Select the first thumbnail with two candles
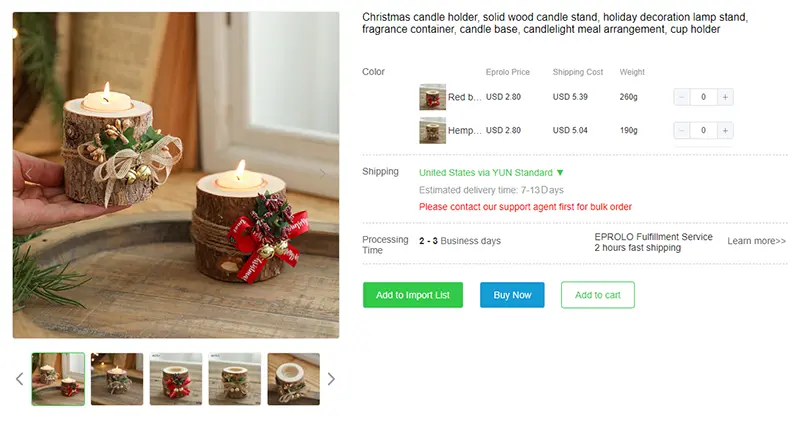This screenshot has width=800, height=422. (x=58, y=379)
